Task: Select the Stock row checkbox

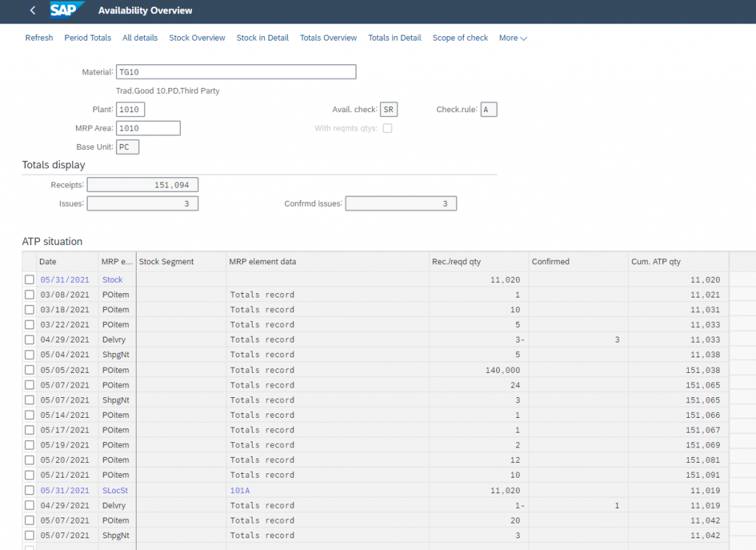Action: [30, 280]
